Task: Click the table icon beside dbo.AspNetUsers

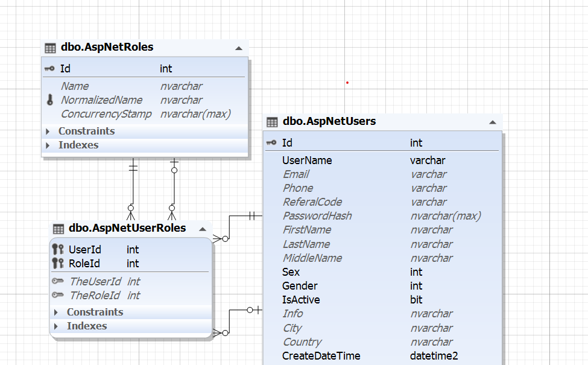Action: coord(272,122)
